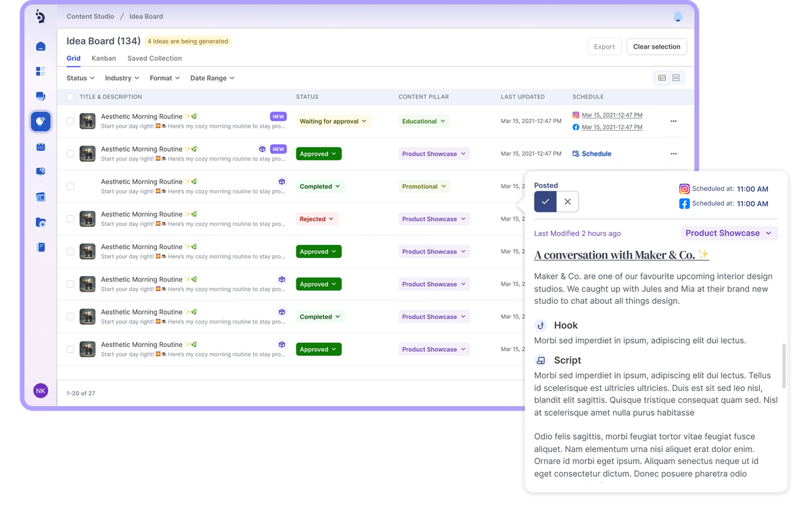Image resolution: width=812 pixels, height=525 pixels.
Task: Switch to the table list view icon
Action: (662, 78)
